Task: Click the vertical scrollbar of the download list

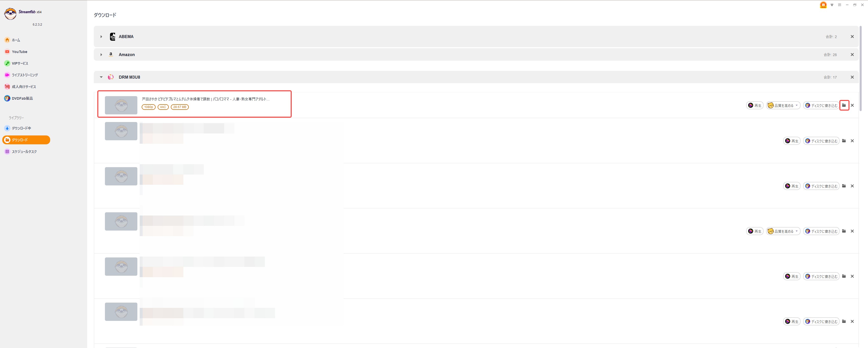Action: point(861,69)
